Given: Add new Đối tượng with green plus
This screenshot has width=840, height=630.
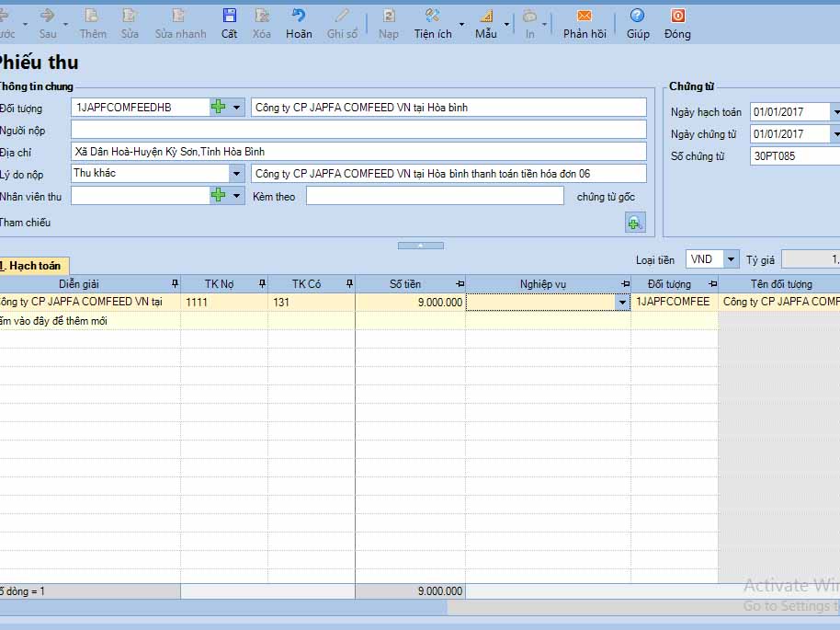Looking at the screenshot, I should point(218,108).
